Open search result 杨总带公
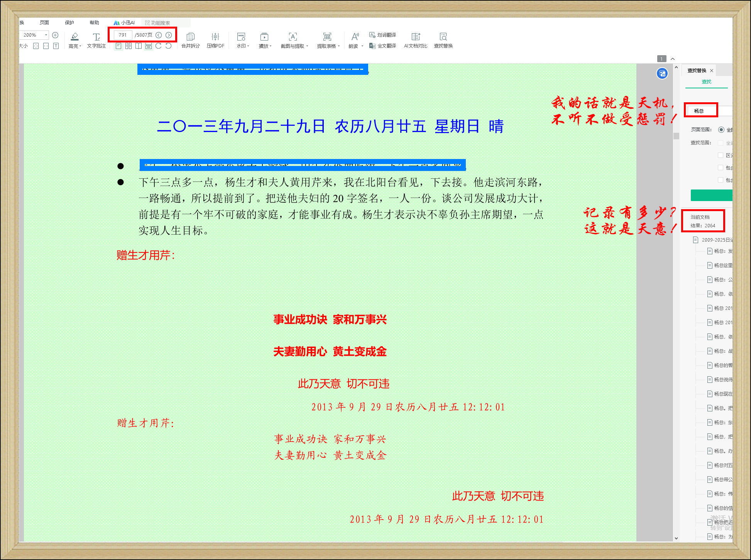The image size is (751, 560). (x=721, y=480)
